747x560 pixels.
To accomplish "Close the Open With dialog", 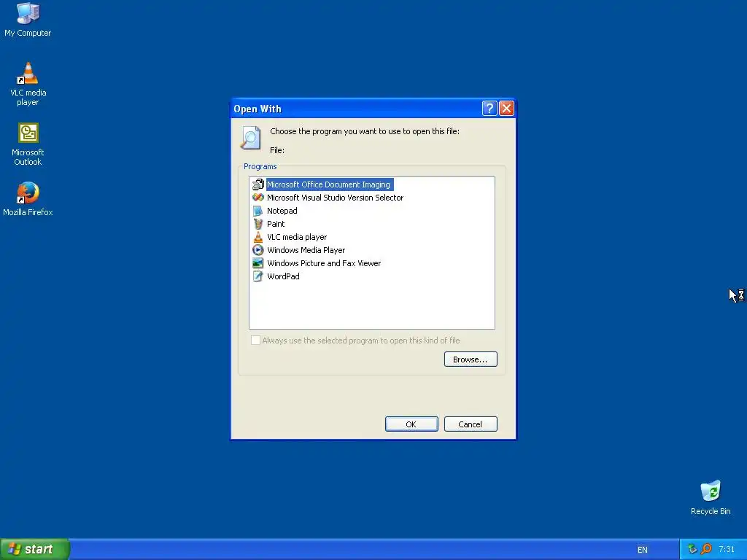I will [x=506, y=109].
